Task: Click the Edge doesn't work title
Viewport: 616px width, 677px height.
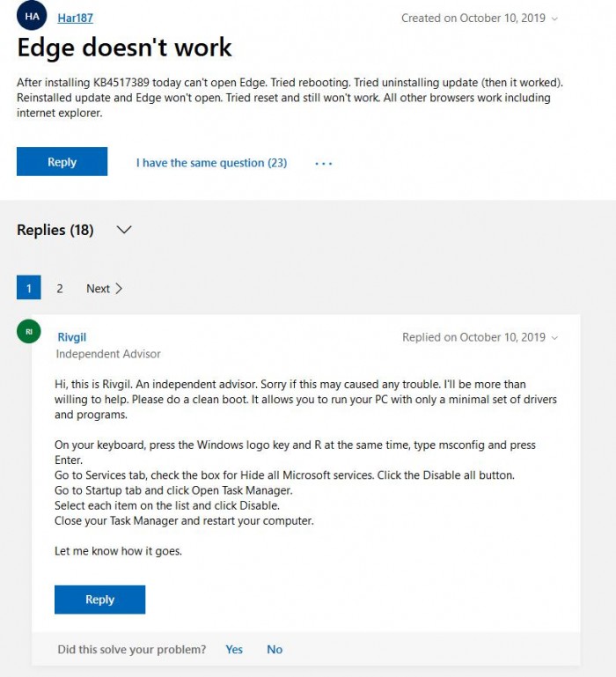Action: 124,47
